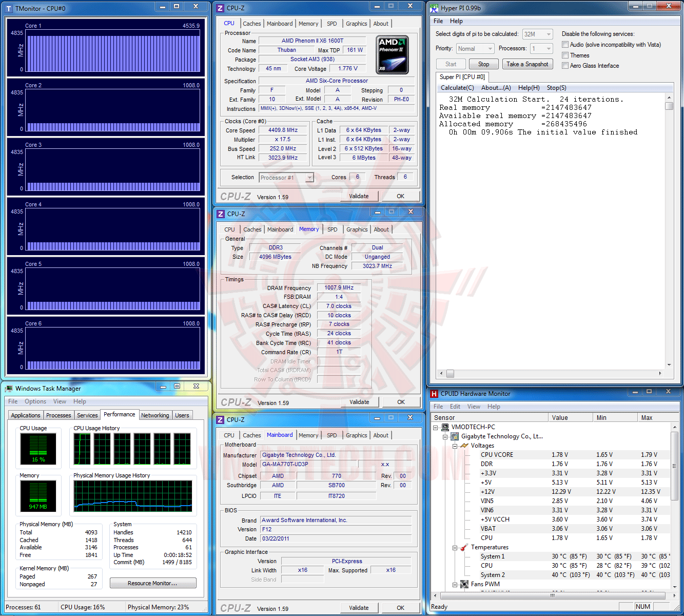
Task: Open the File menu in Hyper PI
Action: coord(438,21)
